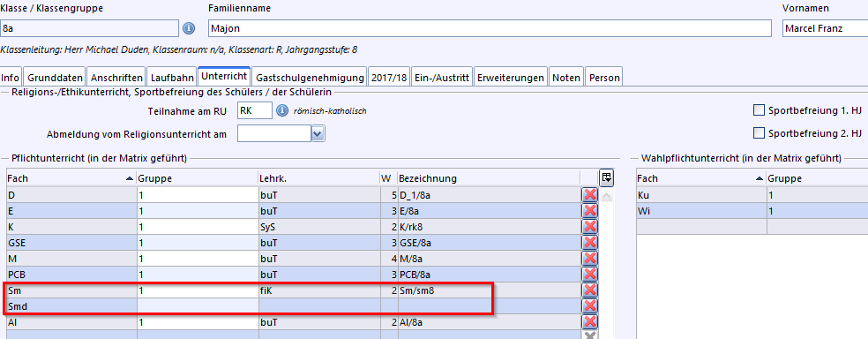This screenshot has height=339, width=868.
Task: Select the Unterricht tab
Action: pyautogui.click(x=224, y=76)
